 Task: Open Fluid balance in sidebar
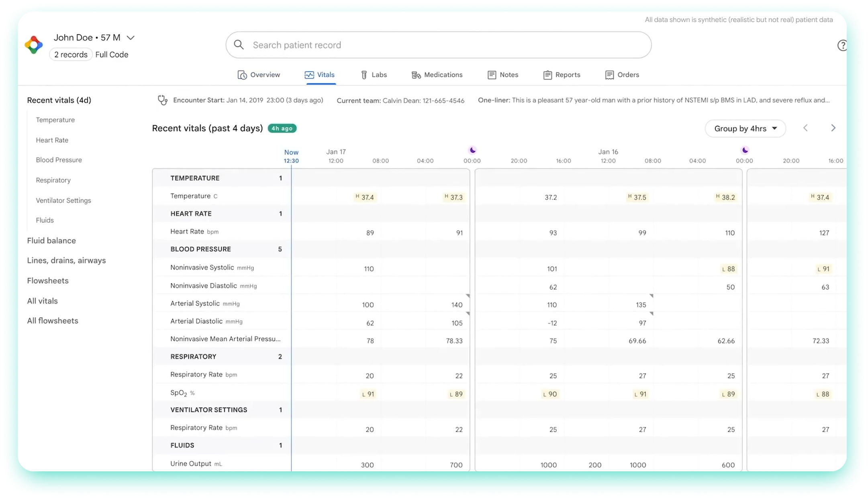pyautogui.click(x=51, y=240)
